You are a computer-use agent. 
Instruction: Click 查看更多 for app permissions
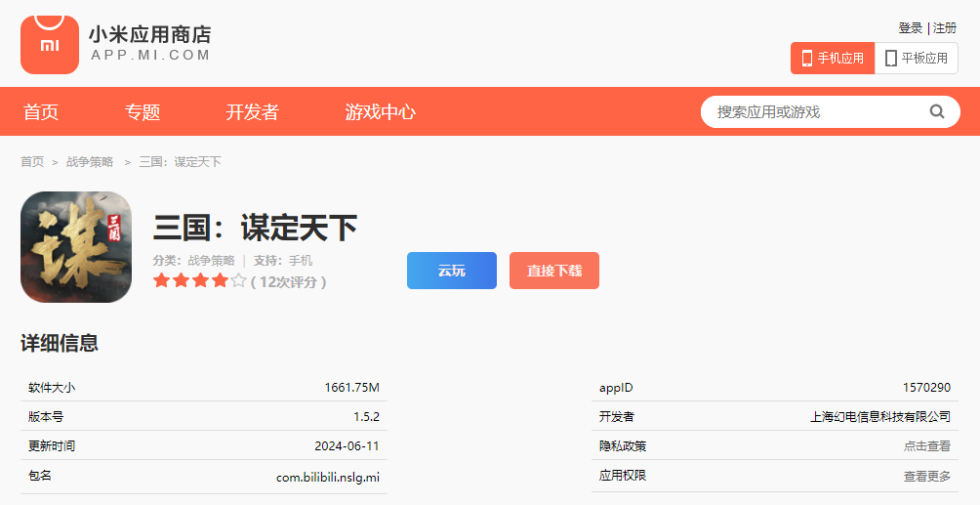point(927,477)
